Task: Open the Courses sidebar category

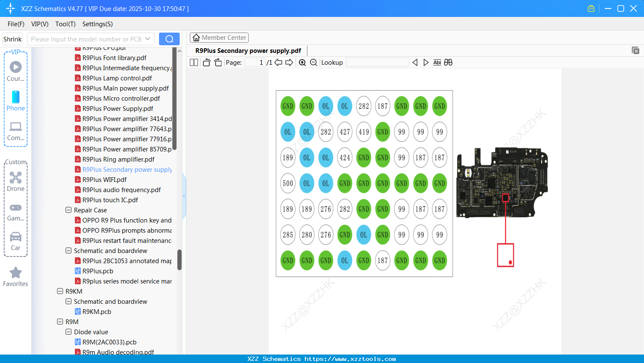Action: coord(16,71)
